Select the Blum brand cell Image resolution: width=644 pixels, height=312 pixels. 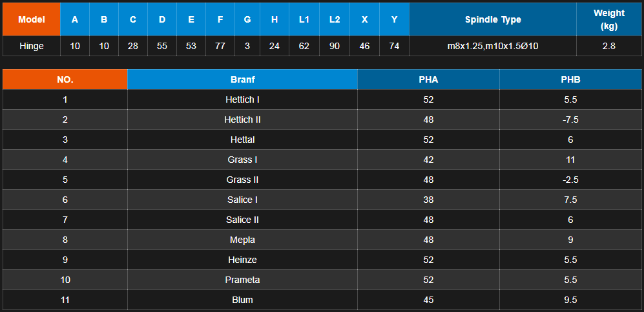[x=243, y=300]
